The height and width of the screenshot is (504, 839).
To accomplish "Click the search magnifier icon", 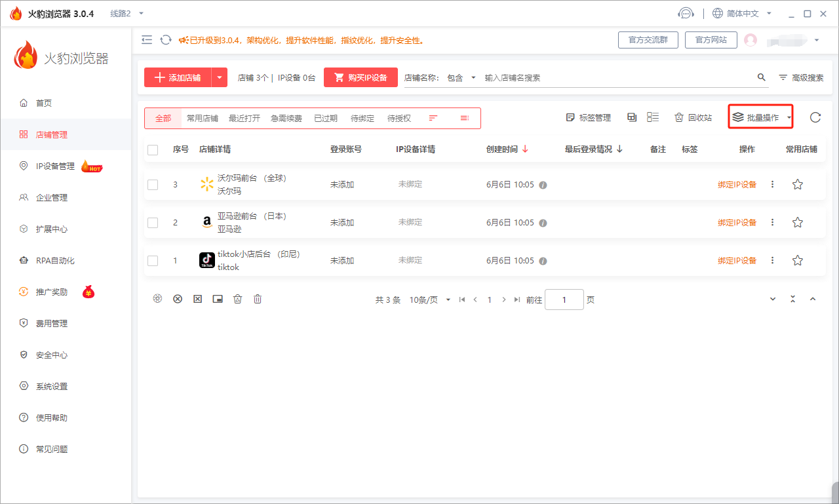I will (761, 77).
